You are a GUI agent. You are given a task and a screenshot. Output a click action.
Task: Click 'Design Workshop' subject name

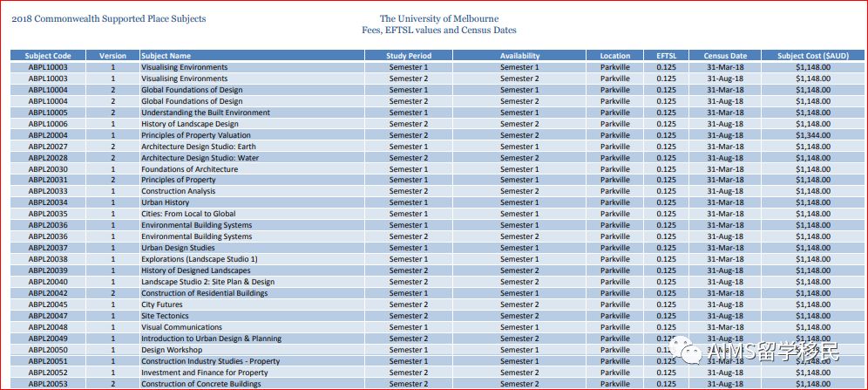172,350
